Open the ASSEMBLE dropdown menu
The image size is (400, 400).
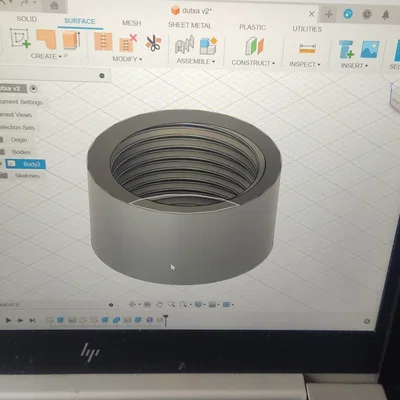click(x=196, y=61)
